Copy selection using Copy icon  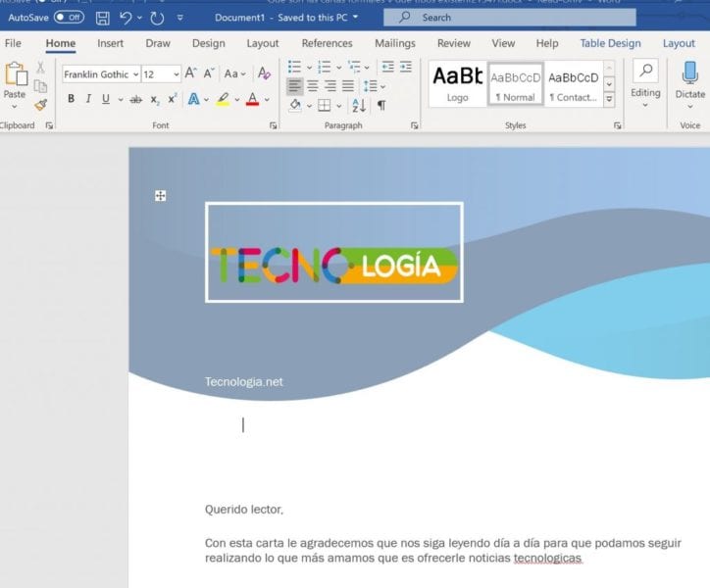(x=40, y=86)
